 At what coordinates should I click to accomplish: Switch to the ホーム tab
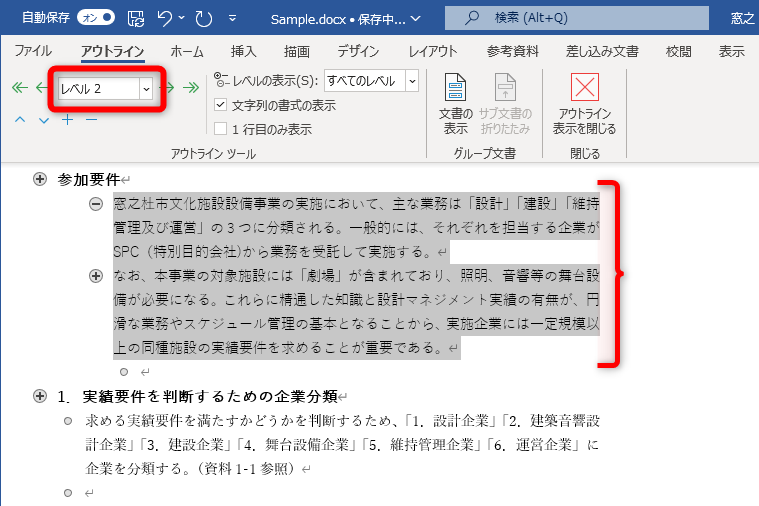click(187, 51)
